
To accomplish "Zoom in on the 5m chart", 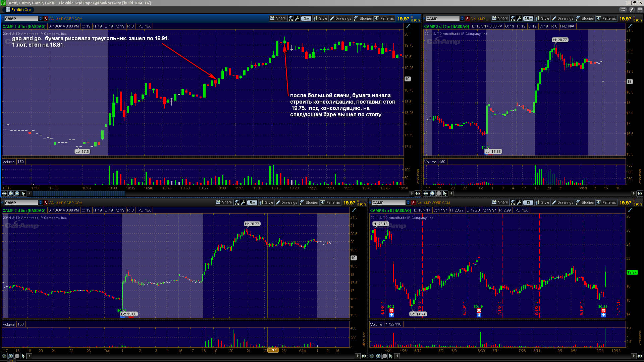I will [x=11, y=356].
